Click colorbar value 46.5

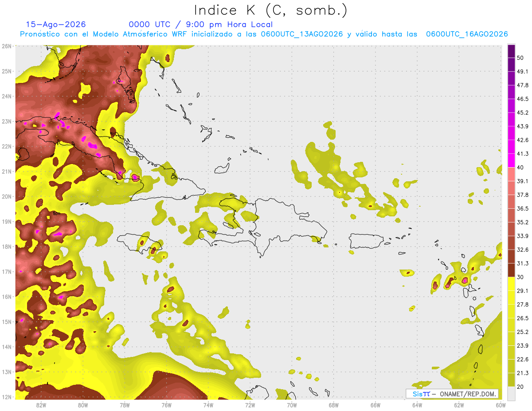click(x=522, y=99)
